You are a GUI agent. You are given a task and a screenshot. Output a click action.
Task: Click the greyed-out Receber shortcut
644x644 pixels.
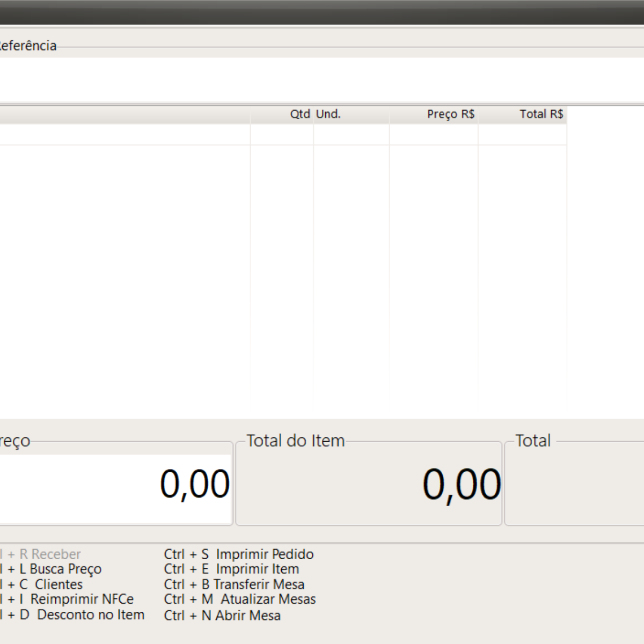(x=49, y=554)
